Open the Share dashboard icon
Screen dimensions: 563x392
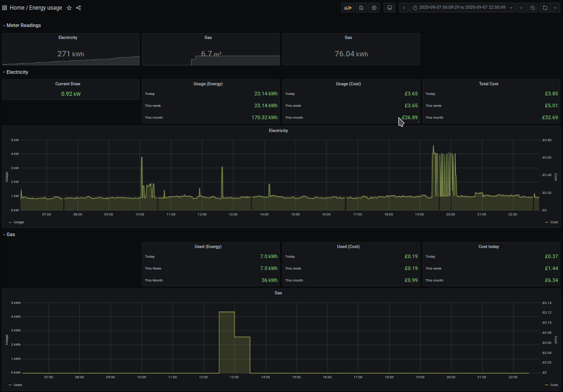(x=78, y=8)
